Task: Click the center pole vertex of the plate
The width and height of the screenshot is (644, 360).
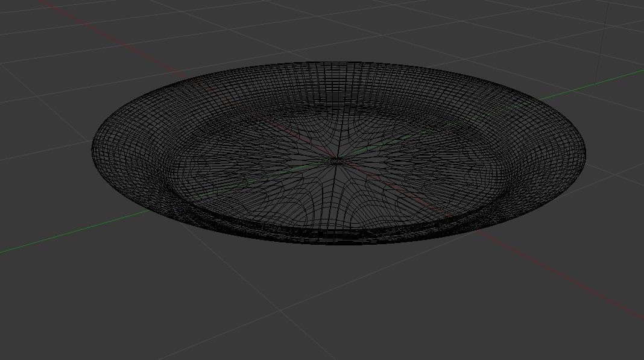Action: tap(336, 160)
